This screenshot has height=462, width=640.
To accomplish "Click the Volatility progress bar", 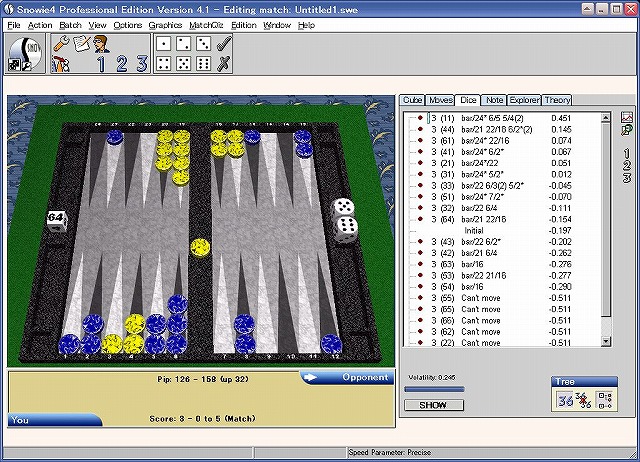I will 434,389.
